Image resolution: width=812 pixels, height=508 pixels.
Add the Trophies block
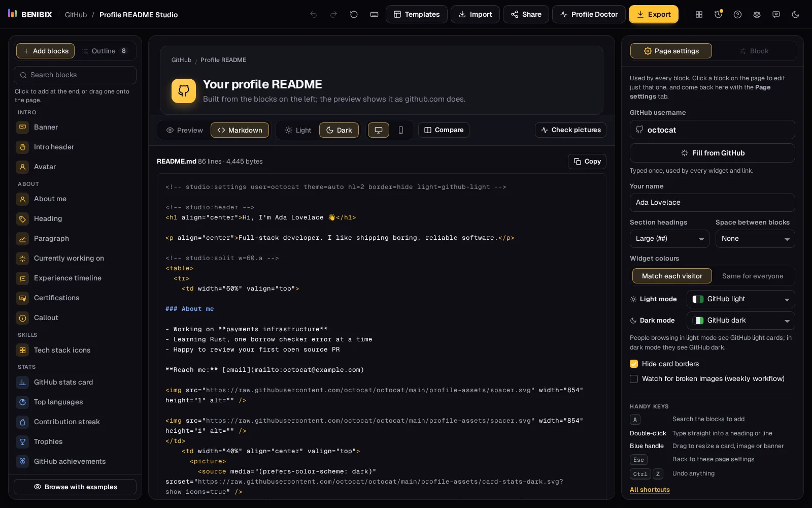pyautogui.click(x=75, y=441)
